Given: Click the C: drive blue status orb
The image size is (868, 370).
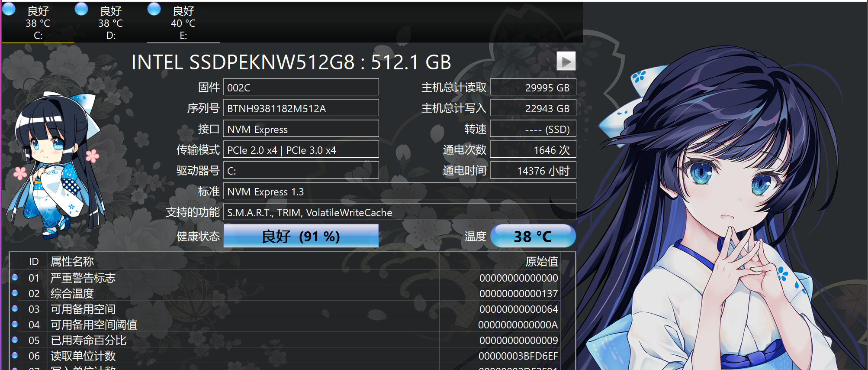Looking at the screenshot, I should click(9, 9).
